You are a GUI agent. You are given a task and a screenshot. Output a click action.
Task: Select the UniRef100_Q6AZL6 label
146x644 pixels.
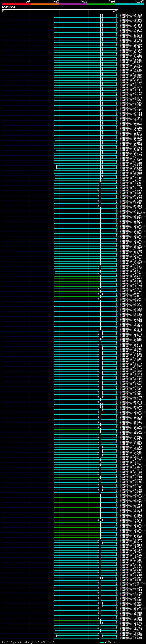coord(131,279)
